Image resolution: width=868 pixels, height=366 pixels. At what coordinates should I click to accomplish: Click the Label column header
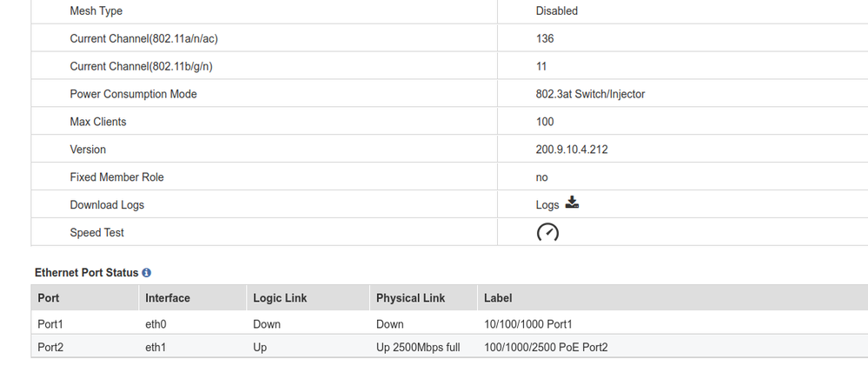point(498,298)
